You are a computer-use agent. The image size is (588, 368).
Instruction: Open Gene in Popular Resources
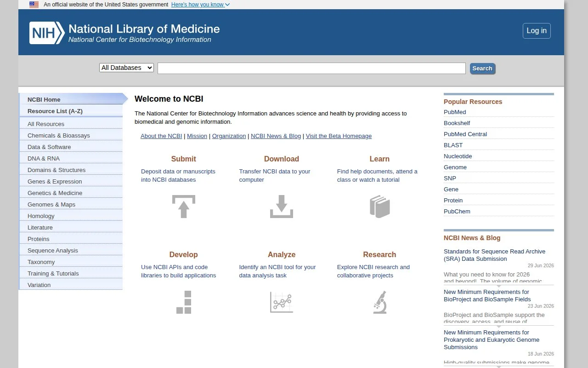451,189
